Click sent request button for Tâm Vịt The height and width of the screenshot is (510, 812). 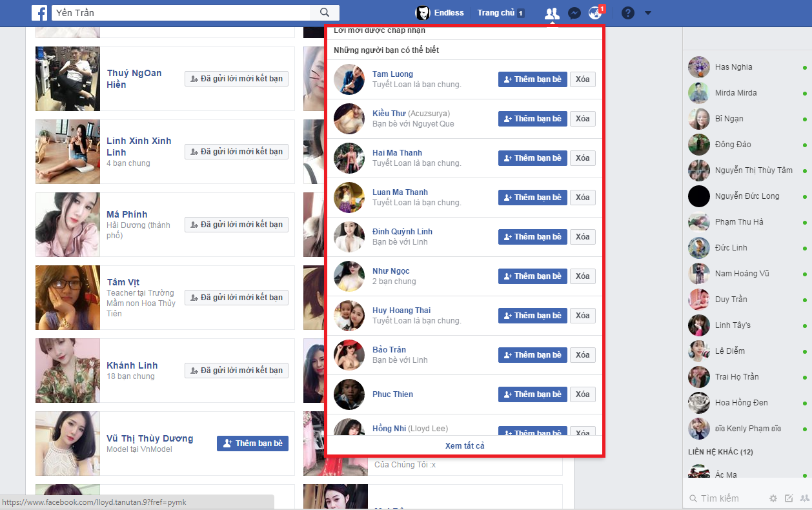click(x=236, y=298)
